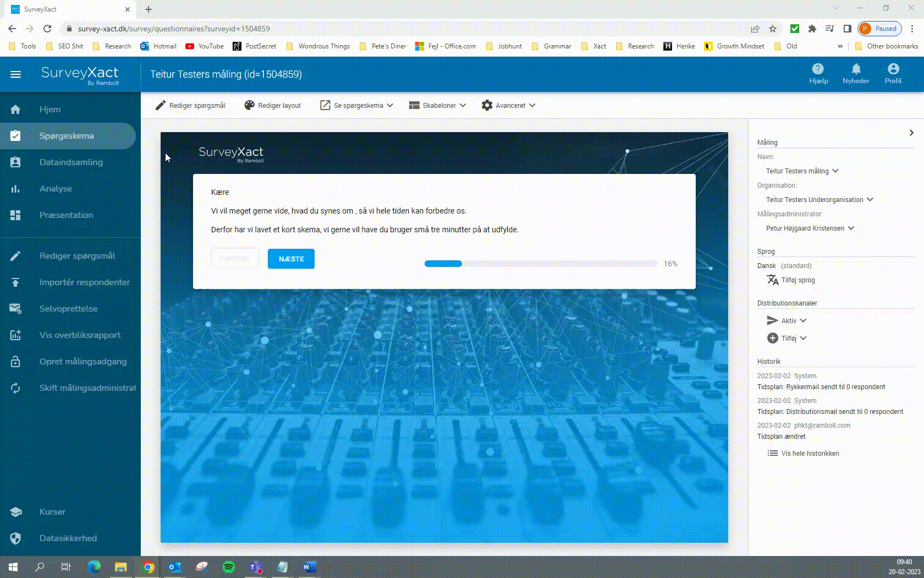Click the Vis hele historikken list icon

pyautogui.click(x=773, y=454)
